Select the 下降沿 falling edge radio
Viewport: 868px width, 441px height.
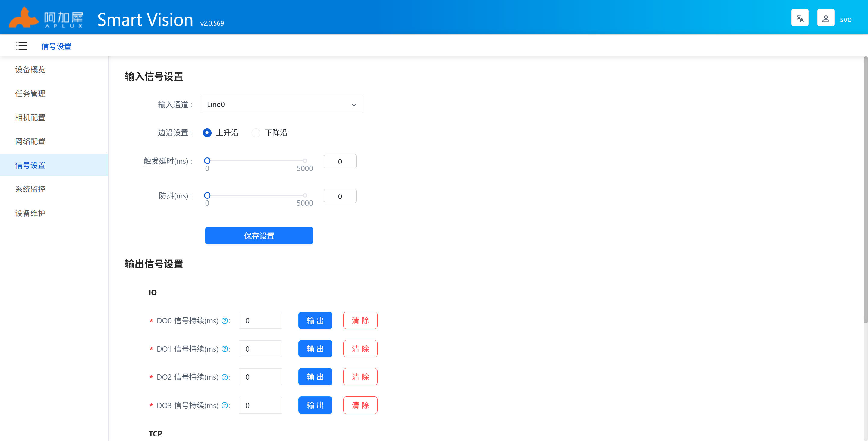click(x=256, y=133)
